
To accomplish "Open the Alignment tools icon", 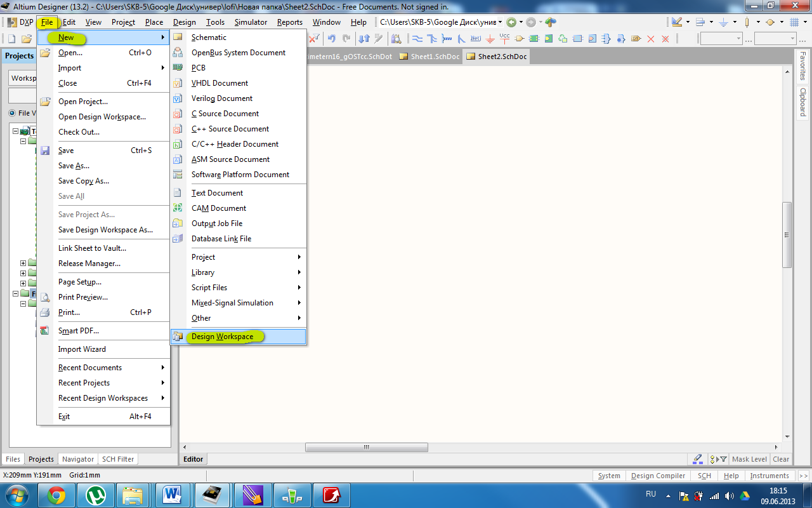I will [x=700, y=22].
